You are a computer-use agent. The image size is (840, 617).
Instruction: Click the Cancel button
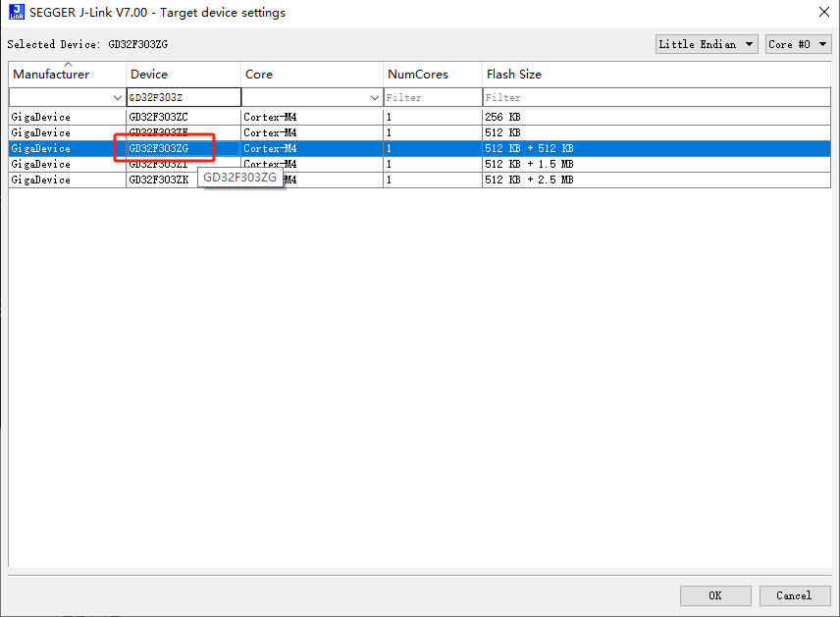(795, 595)
